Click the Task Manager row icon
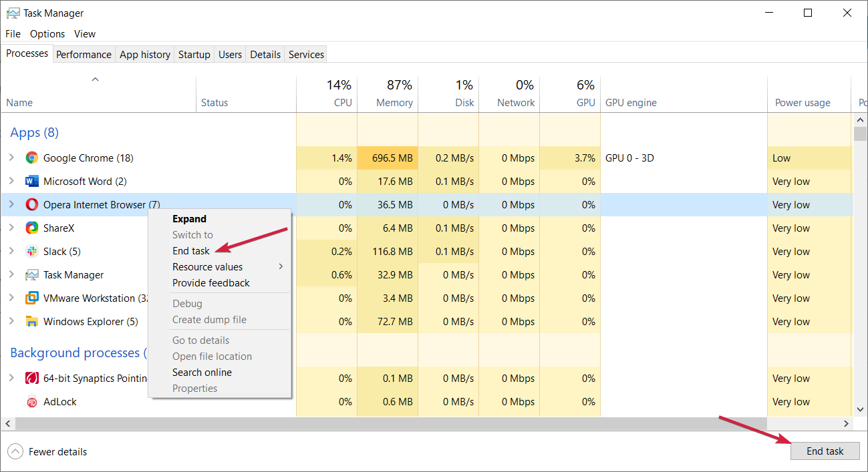The height and width of the screenshot is (472, 868). point(31,275)
